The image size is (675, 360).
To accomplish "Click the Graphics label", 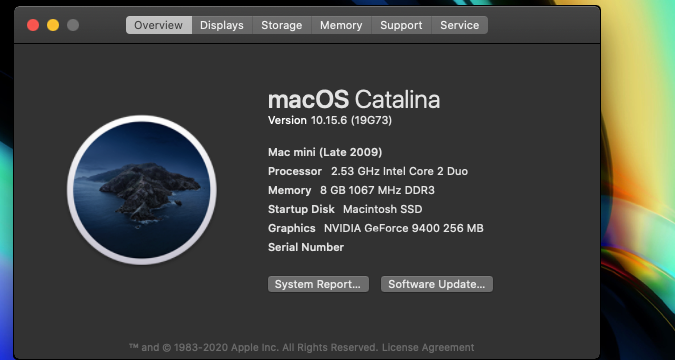I will tap(291, 228).
